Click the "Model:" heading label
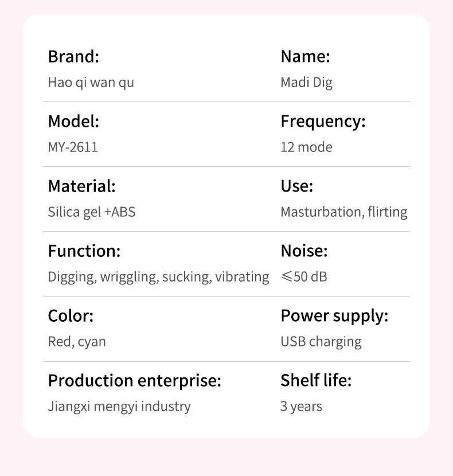The width and height of the screenshot is (453, 476). 73,122
